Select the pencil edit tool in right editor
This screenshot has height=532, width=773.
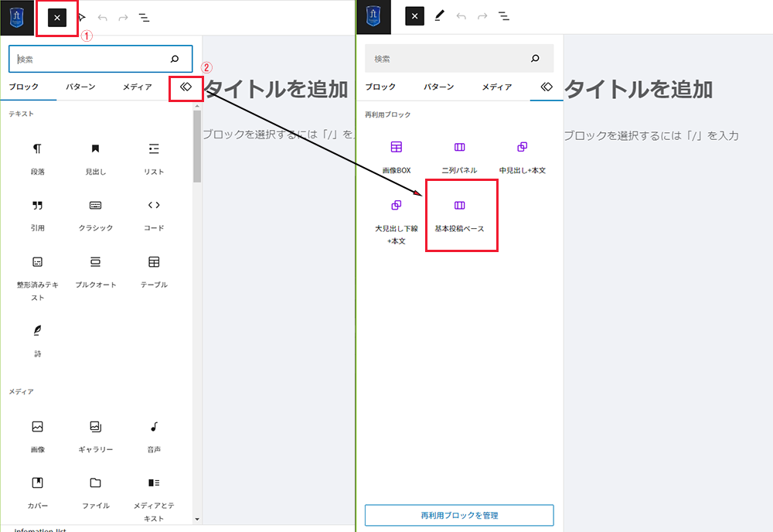click(439, 16)
